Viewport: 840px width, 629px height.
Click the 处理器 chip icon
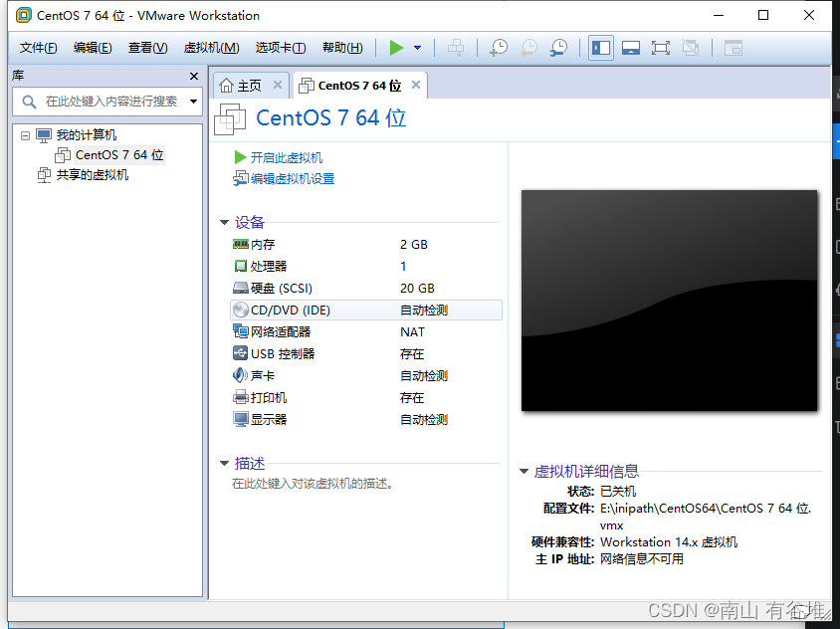[241, 266]
